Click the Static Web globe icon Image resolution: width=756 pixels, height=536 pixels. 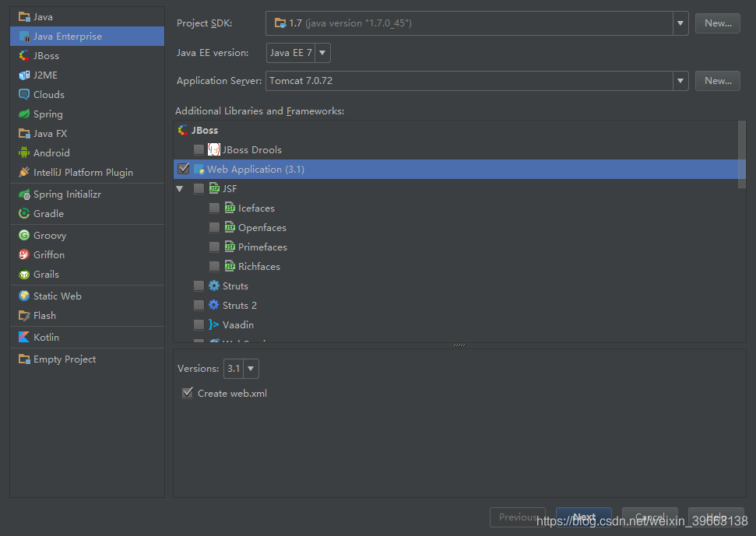coord(24,296)
